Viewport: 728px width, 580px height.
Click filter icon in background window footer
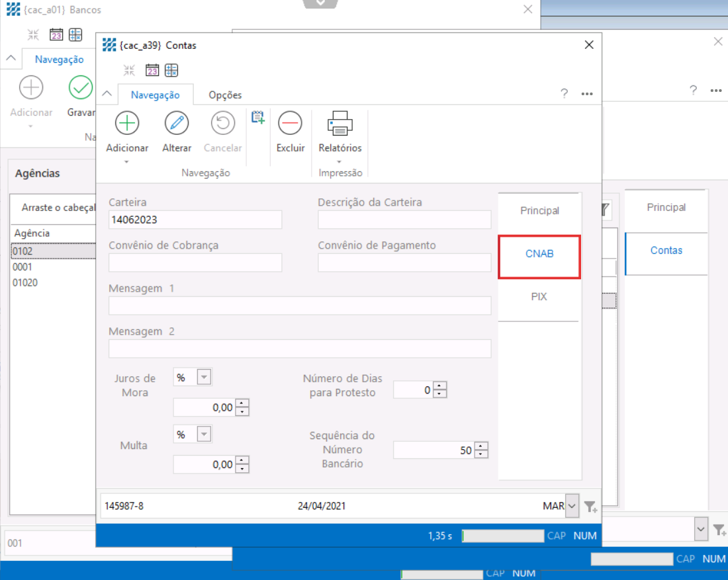719,530
